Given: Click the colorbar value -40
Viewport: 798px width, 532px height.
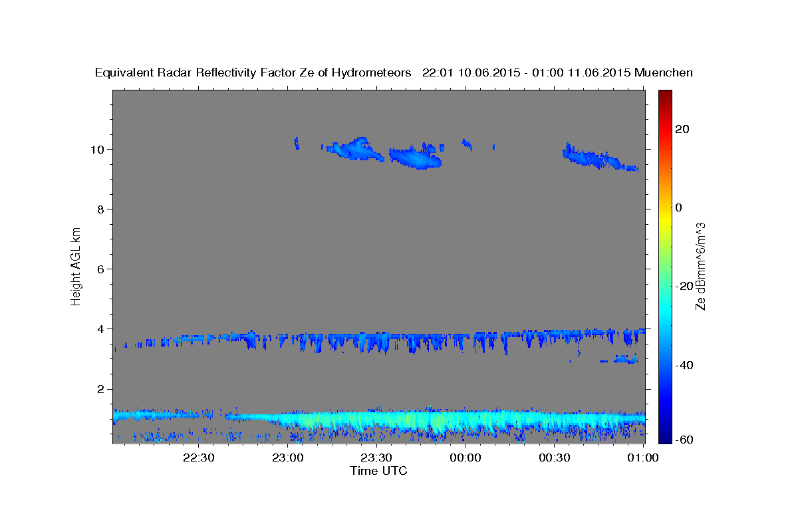Looking at the screenshot, I should pyautogui.click(x=684, y=365).
